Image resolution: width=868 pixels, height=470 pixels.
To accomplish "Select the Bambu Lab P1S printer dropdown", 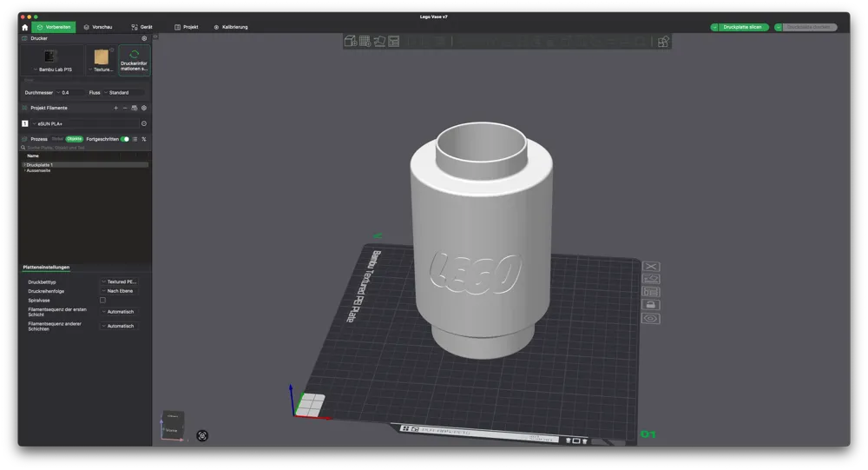I will coord(53,61).
